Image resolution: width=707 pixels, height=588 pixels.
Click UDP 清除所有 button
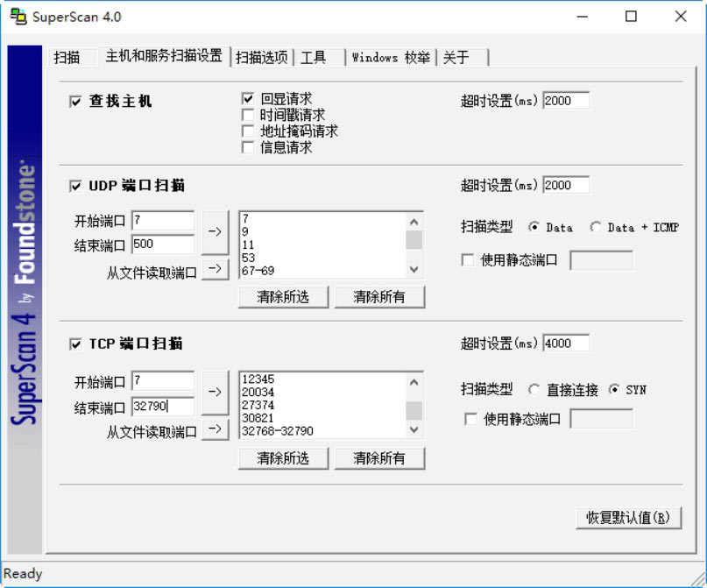(379, 297)
